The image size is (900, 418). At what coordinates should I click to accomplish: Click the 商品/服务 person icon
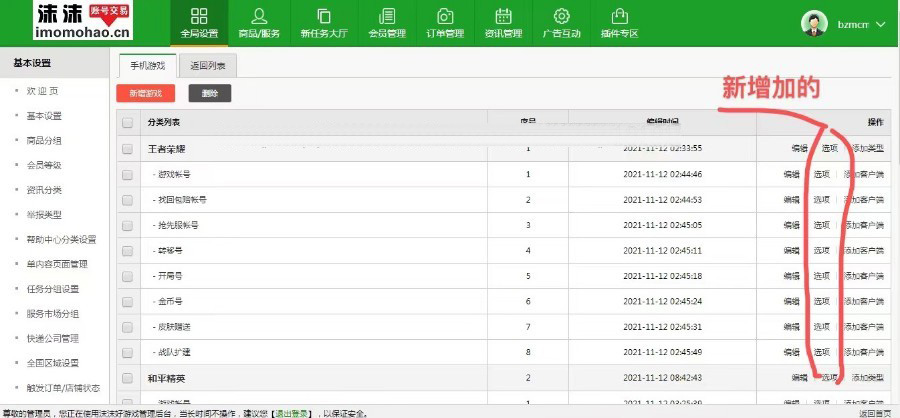click(x=259, y=17)
